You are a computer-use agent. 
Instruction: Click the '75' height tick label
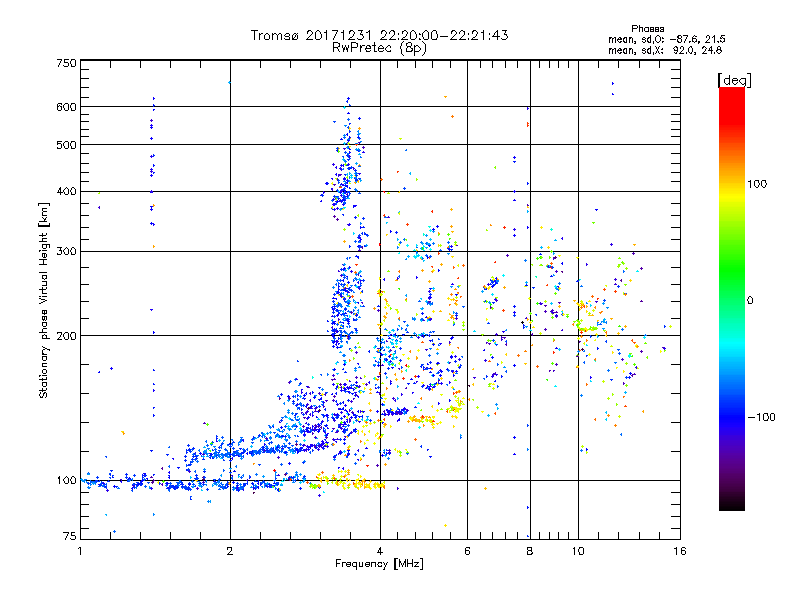coord(70,536)
